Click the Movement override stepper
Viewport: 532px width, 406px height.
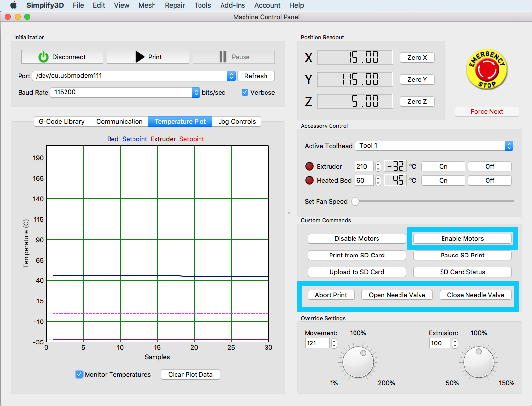[334, 343]
